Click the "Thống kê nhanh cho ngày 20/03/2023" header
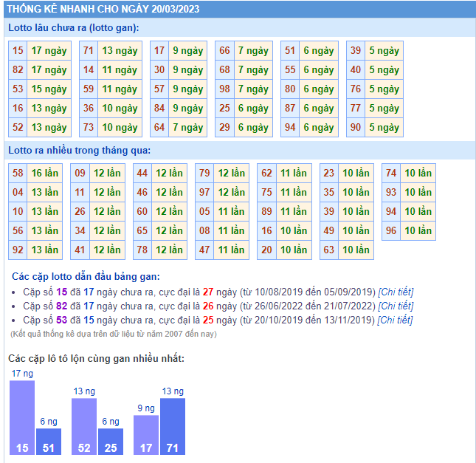This screenshot has height=463, width=476. click(102, 9)
